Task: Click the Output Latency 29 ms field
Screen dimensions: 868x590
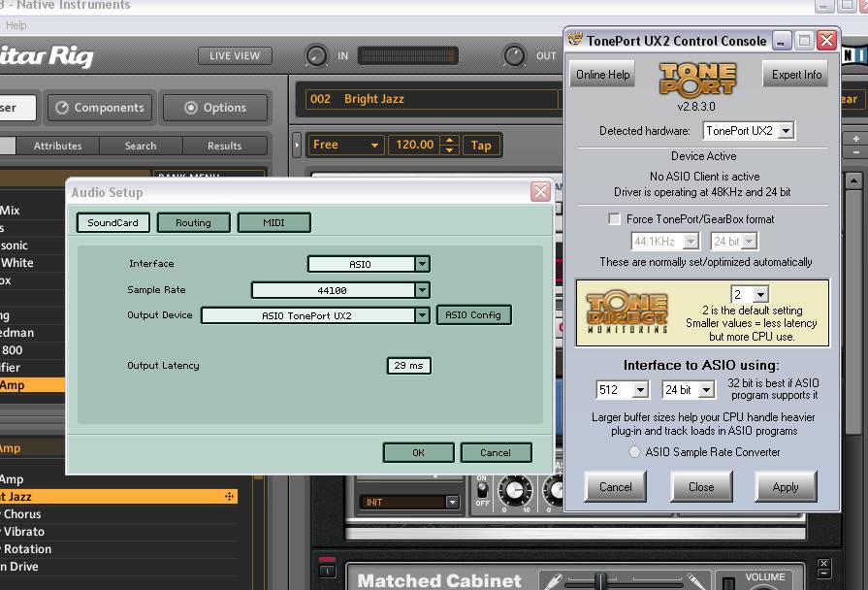Action: 408,366
